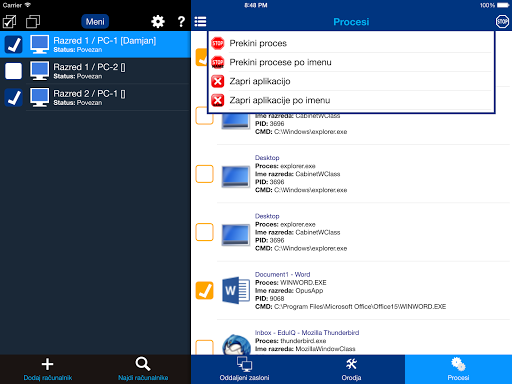Switch to the Oddaljeni zasloni tab

click(x=244, y=369)
